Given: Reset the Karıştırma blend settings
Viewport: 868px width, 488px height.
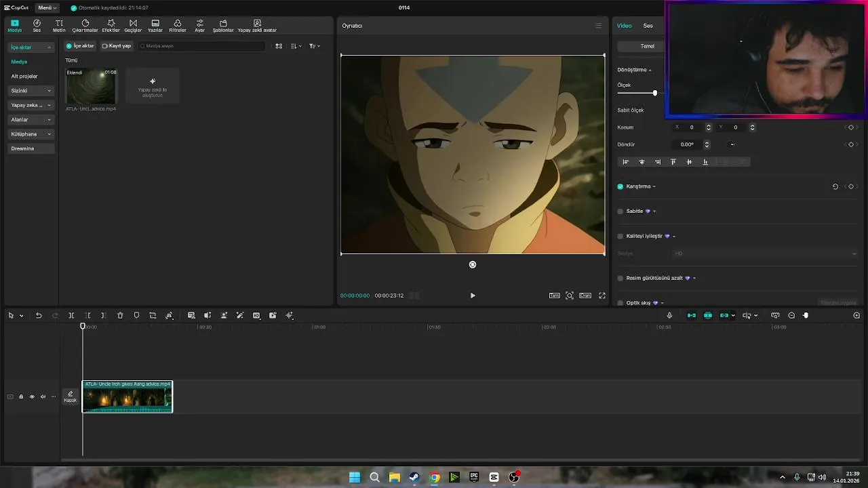Looking at the screenshot, I should coord(835,186).
